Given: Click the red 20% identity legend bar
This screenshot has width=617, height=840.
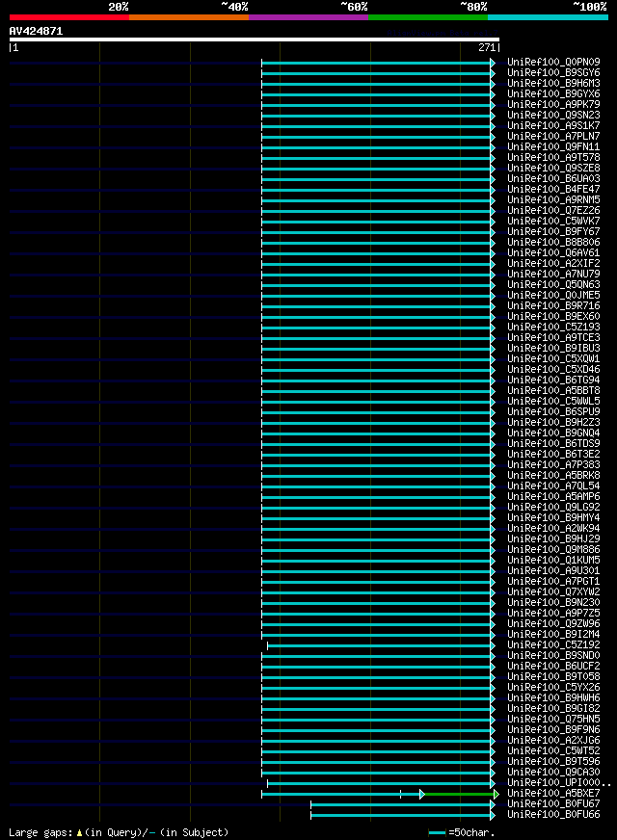Looking at the screenshot, I should coord(69,17).
